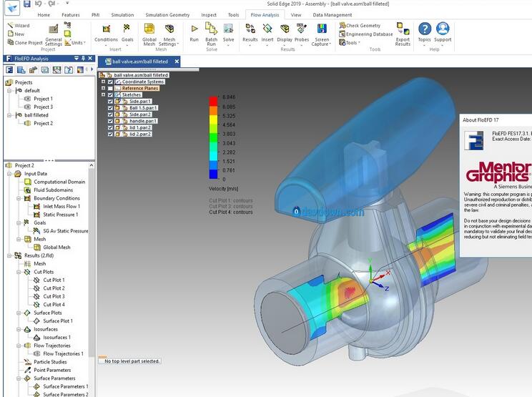
Task: Expand Coordinate Systems node
Action: click(104, 82)
